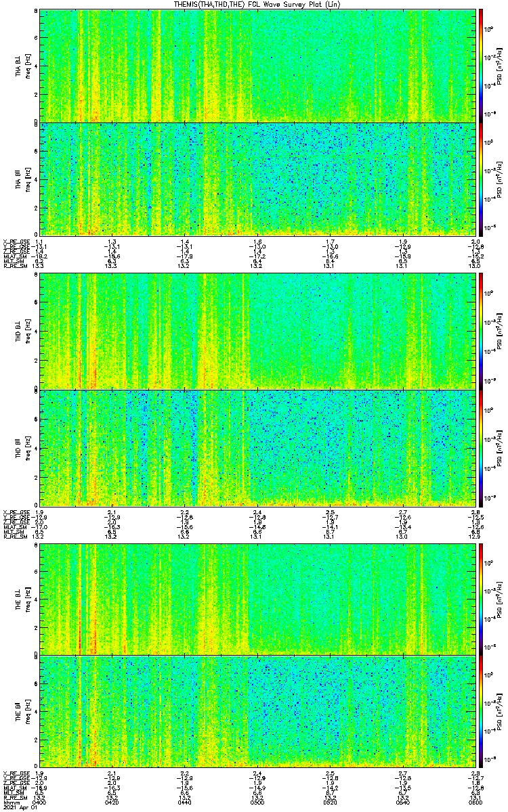
Task: Click the THE B-perpendicular PSD color bar
Action: point(481,598)
